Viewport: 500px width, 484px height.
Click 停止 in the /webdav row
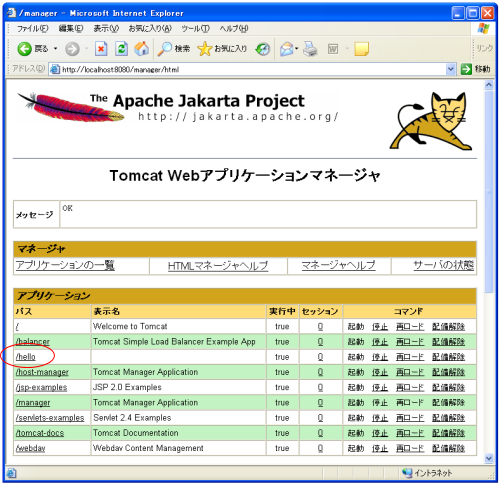(x=380, y=448)
